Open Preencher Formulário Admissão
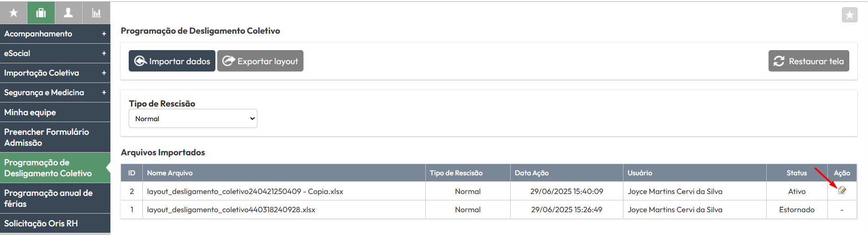Image resolution: width=868 pixels, height=235 pixels. pos(55,137)
